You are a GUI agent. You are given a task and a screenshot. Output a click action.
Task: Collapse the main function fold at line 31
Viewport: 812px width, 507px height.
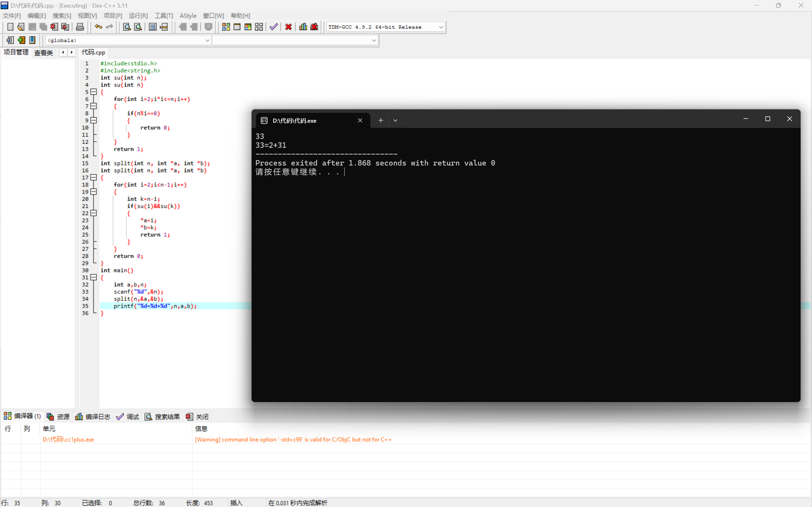(x=94, y=277)
